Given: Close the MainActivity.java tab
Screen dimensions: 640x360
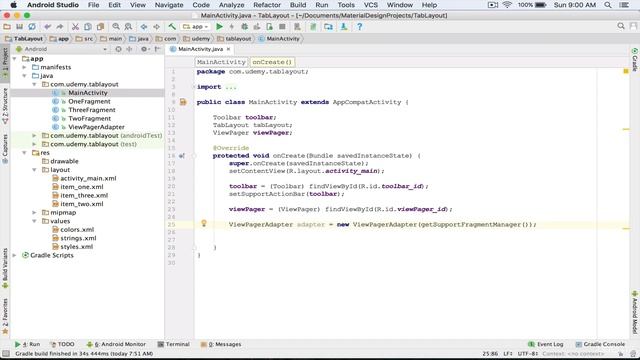Looking at the screenshot, I should [229, 49].
